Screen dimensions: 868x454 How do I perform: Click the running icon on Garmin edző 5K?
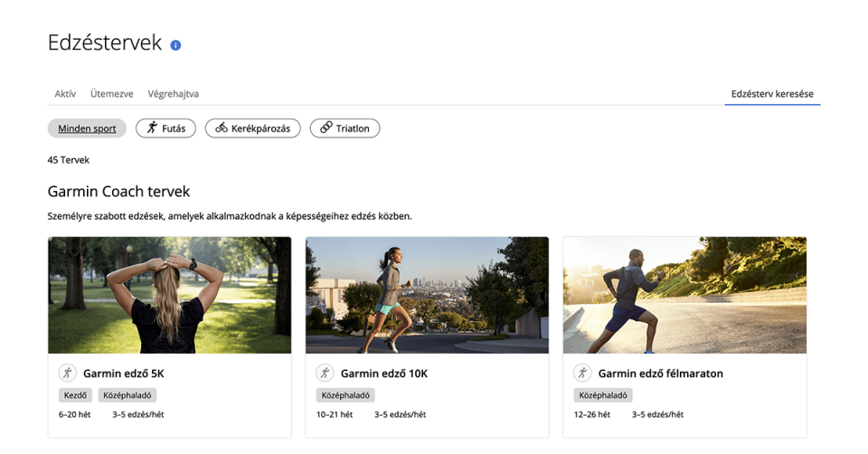pyautogui.click(x=68, y=373)
